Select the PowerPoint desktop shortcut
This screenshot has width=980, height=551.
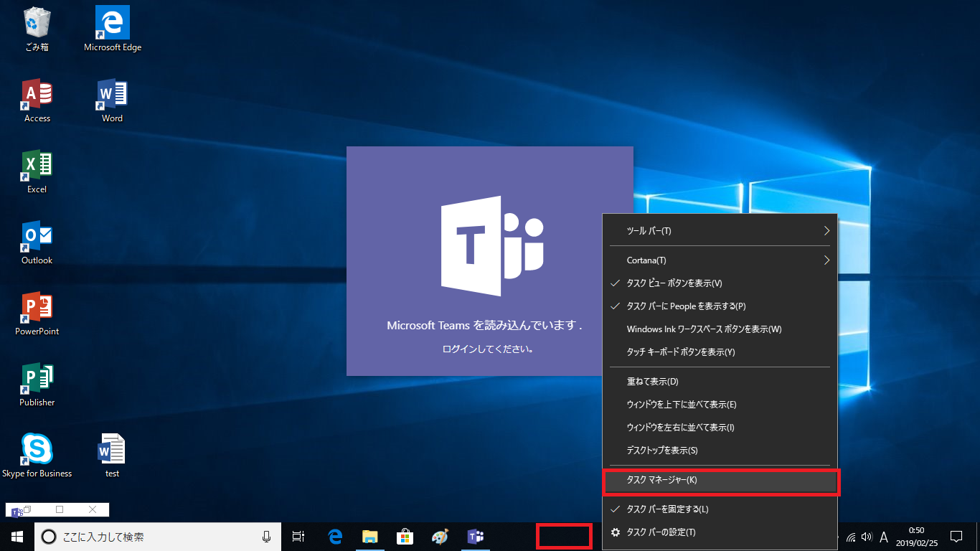[x=37, y=314]
